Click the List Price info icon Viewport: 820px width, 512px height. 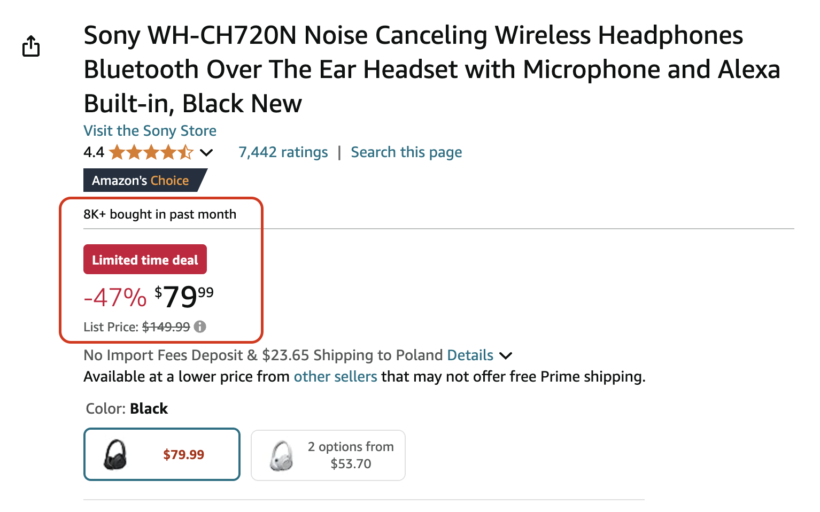click(200, 326)
